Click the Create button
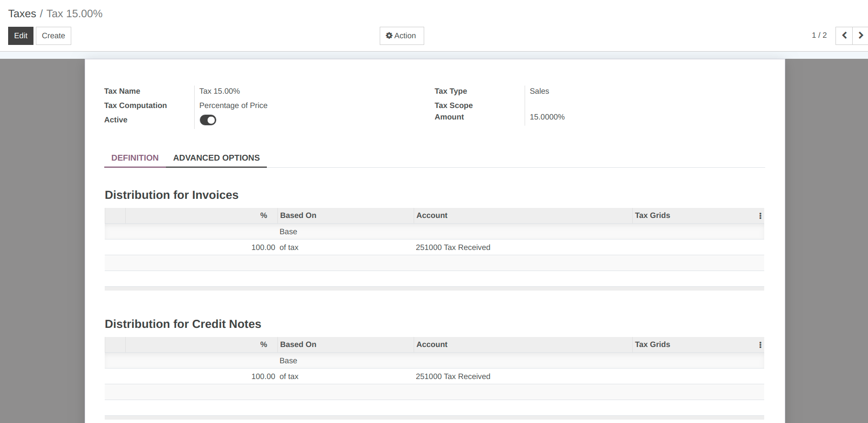868x423 pixels. tap(53, 36)
